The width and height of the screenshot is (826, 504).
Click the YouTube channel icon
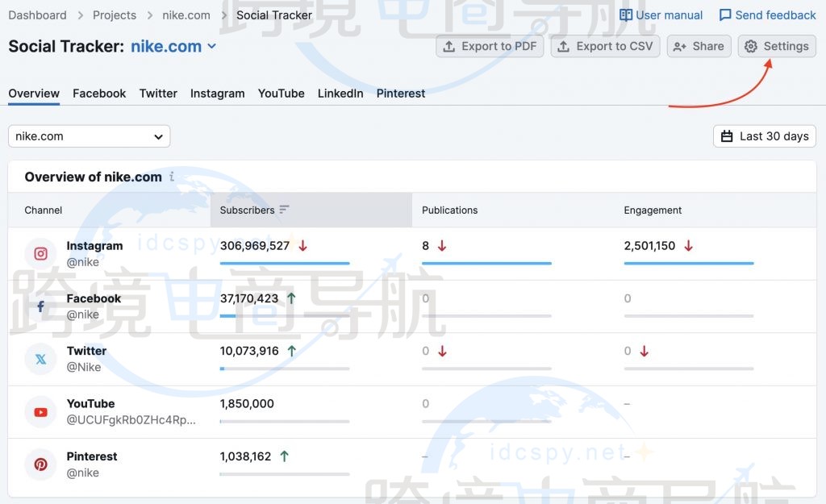click(40, 412)
